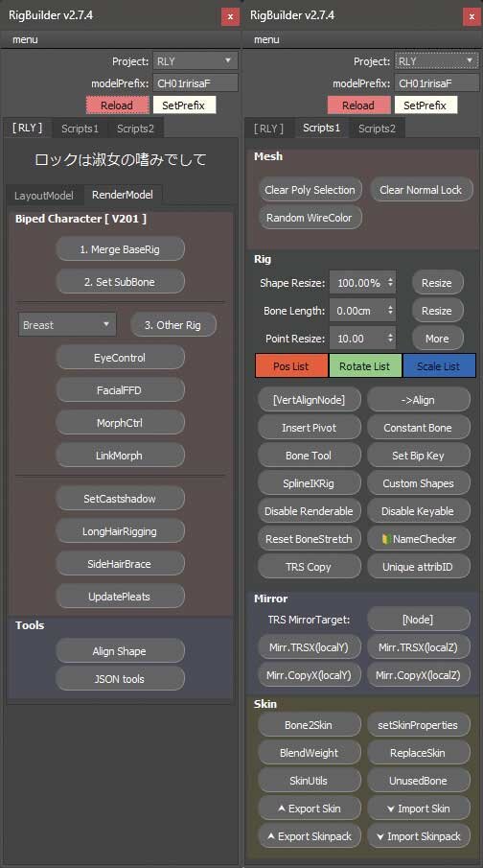
Task: Click the modelPrefix field in left panel
Action: [x=195, y=83]
